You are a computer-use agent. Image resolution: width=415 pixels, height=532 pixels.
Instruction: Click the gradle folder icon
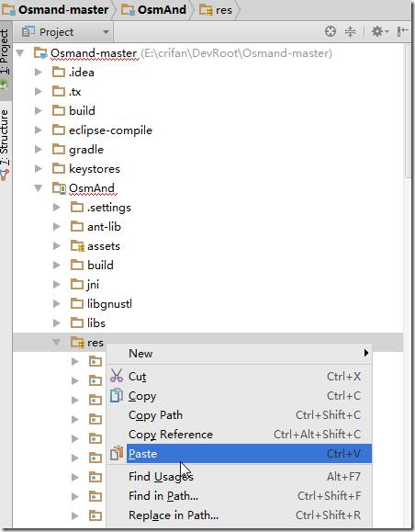click(59, 149)
